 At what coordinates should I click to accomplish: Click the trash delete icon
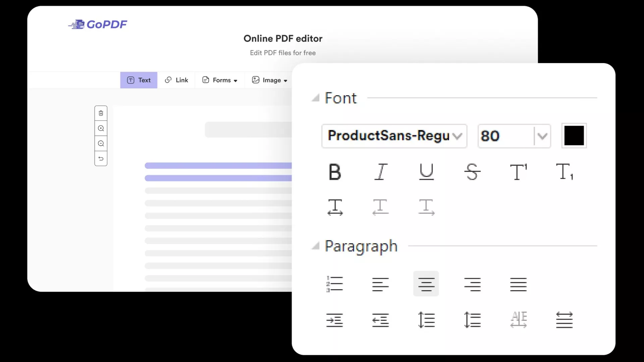click(101, 113)
